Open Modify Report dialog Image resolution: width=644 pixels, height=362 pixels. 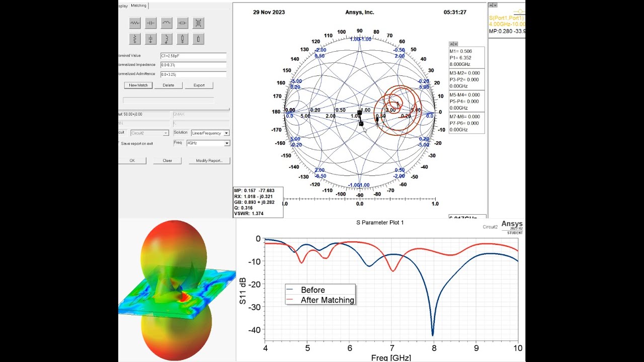coord(209,161)
